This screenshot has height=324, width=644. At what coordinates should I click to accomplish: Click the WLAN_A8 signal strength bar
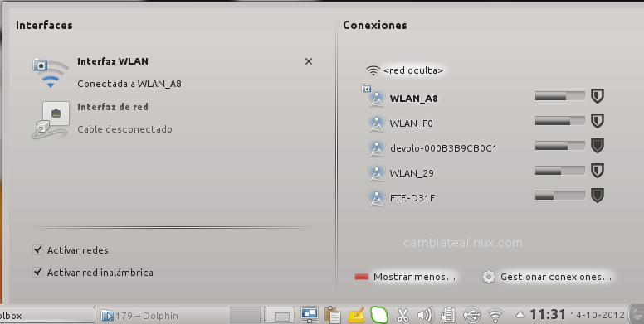[560, 96]
